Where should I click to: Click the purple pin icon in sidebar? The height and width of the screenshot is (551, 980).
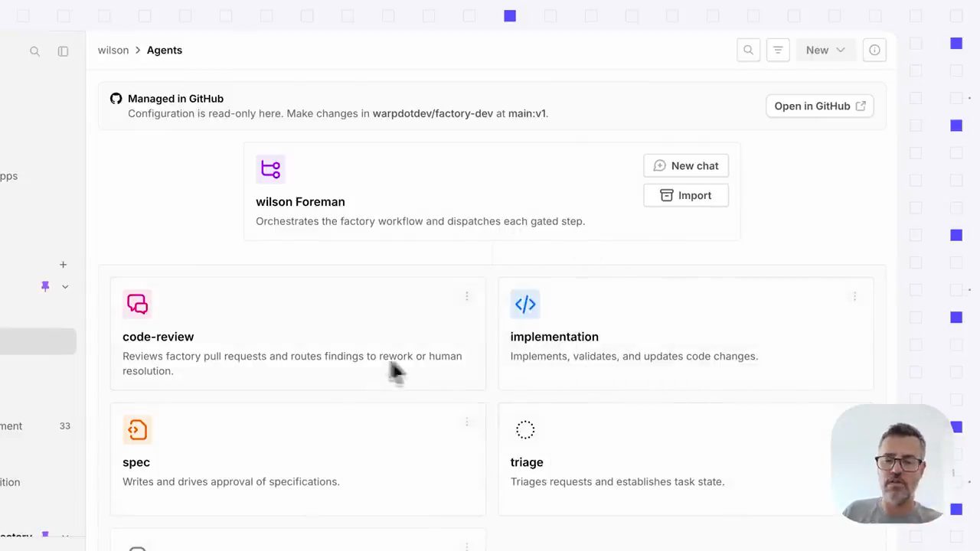pos(45,286)
